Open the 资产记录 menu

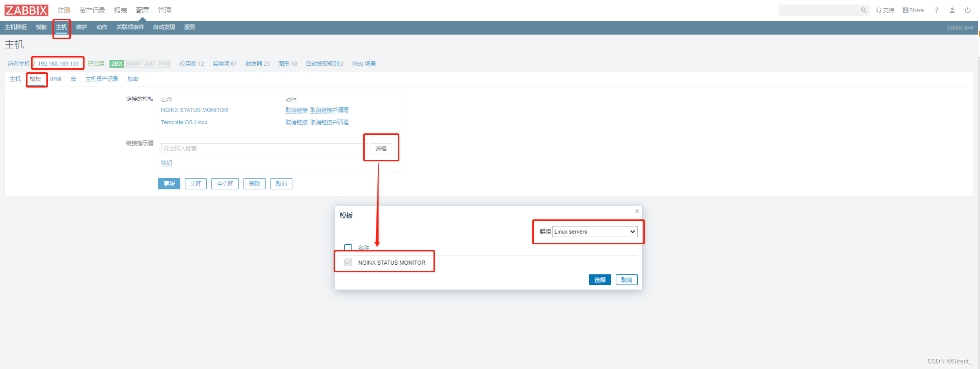(92, 10)
